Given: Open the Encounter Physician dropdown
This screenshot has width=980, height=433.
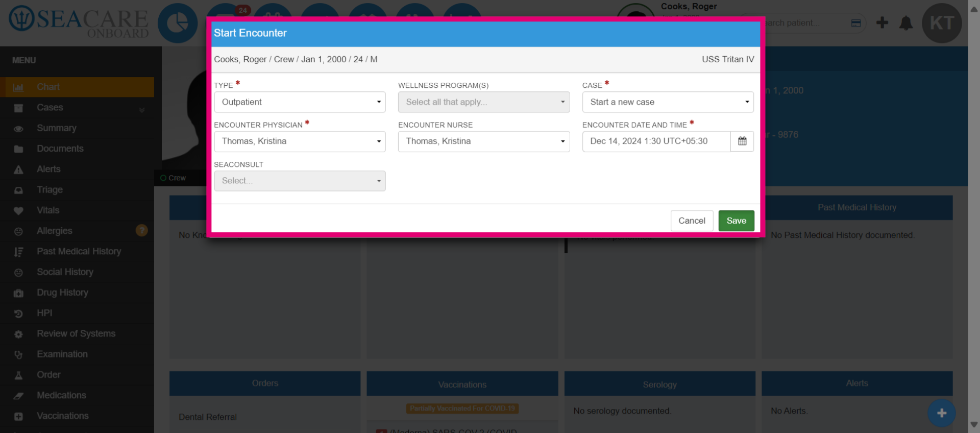Looking at the screenshot, I should click(300, 141).
